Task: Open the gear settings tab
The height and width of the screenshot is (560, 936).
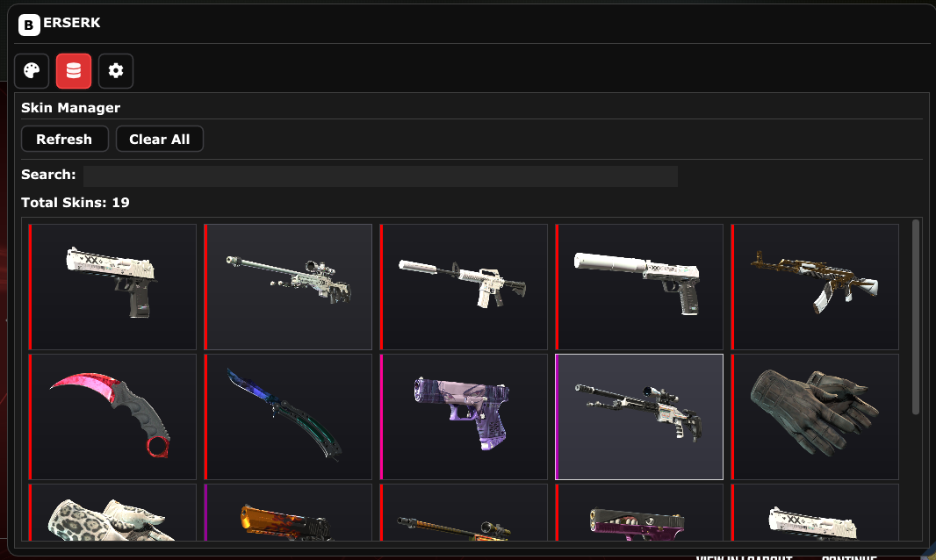Action: [116, 71]
